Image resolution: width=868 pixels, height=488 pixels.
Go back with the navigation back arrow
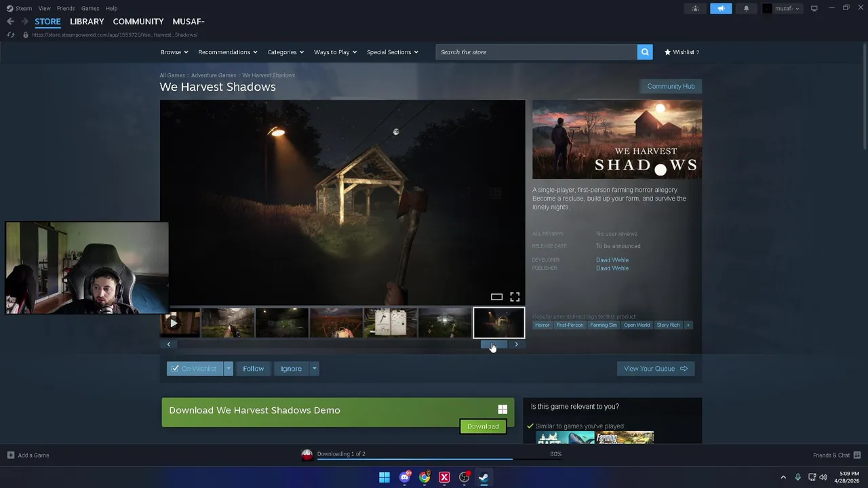click(x=10, y=22)
